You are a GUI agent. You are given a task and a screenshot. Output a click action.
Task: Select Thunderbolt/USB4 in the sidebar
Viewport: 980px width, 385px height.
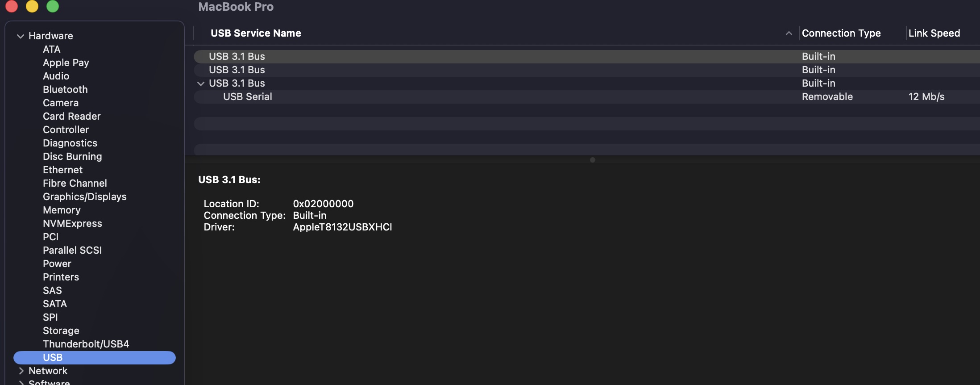click(86, 344)
